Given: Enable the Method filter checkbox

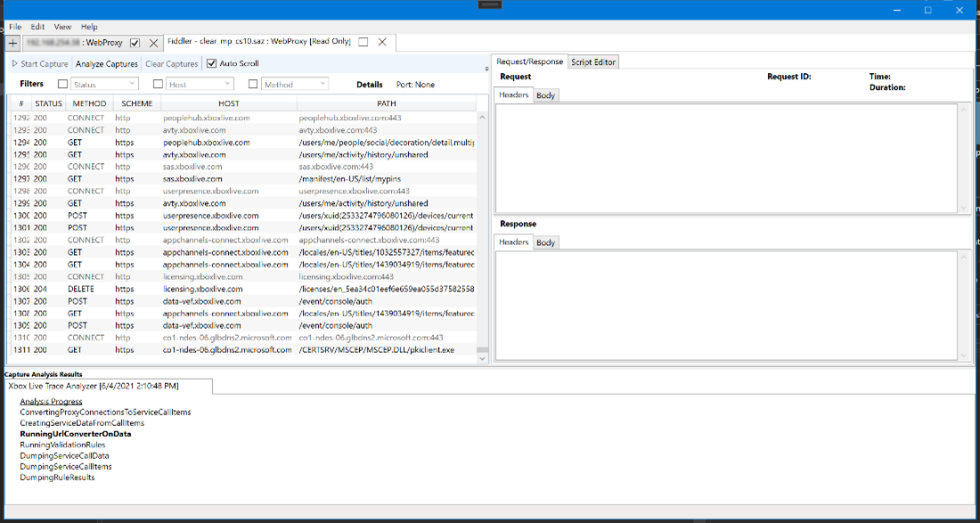Looking at the screenshot, I should tap(253, 84).
